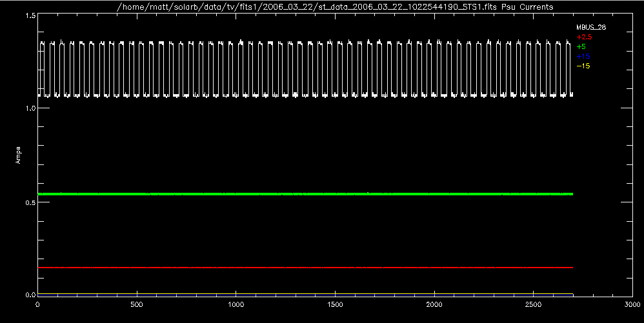Click the 3000 tick label on x-axis
This screenshot has height=323, width=644.
[x=632, y=304]
